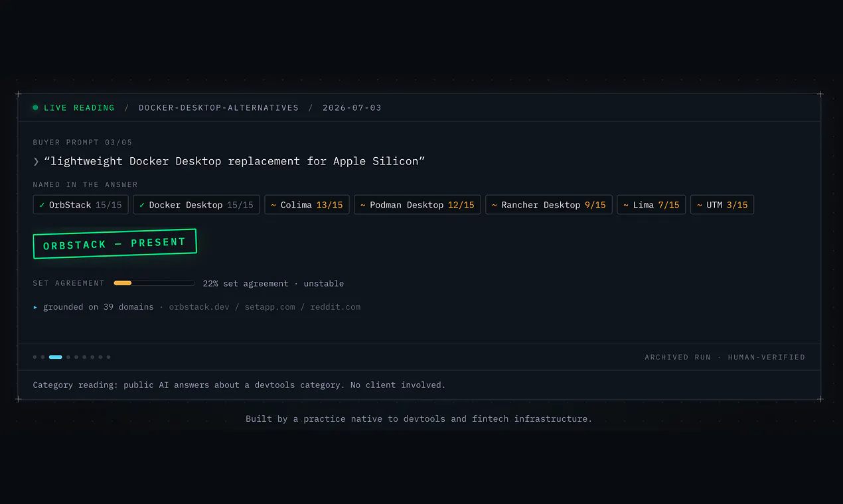The height and width of the screenshot is (504, 843).
Task: Click the green live status dot
Action: [x=35, y=107]
